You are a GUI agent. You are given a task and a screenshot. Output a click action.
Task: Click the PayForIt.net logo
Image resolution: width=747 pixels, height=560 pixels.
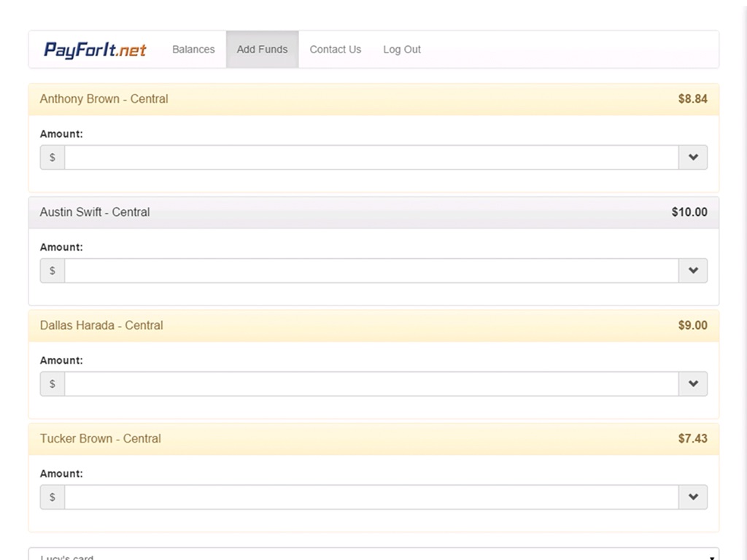tap(95, 50)
